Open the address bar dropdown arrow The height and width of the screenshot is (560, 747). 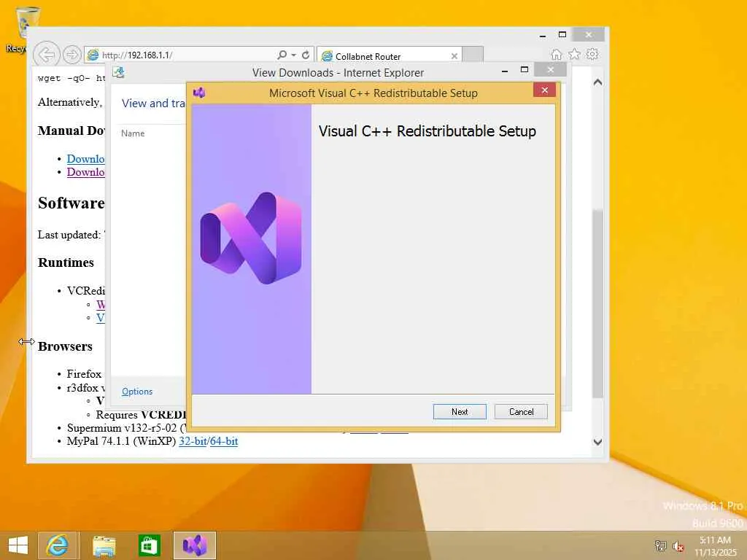tap(293, 55)
